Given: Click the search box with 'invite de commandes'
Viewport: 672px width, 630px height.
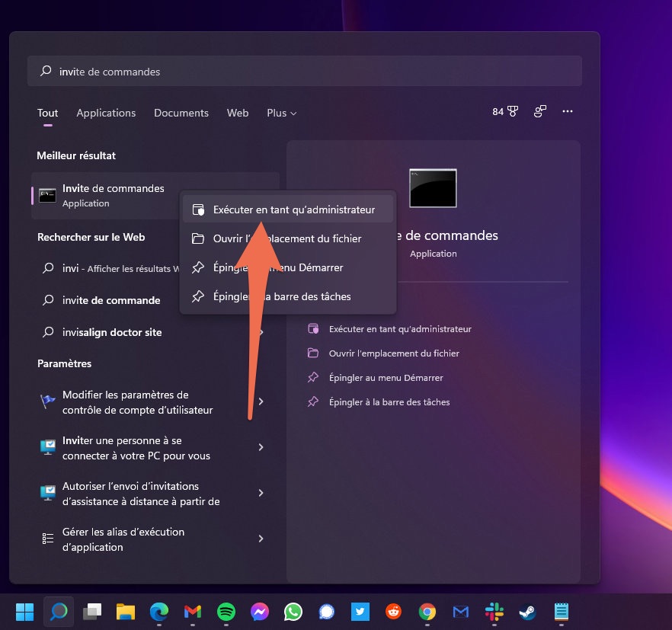Looking at the screenshot, I should (x=305, y=71).
